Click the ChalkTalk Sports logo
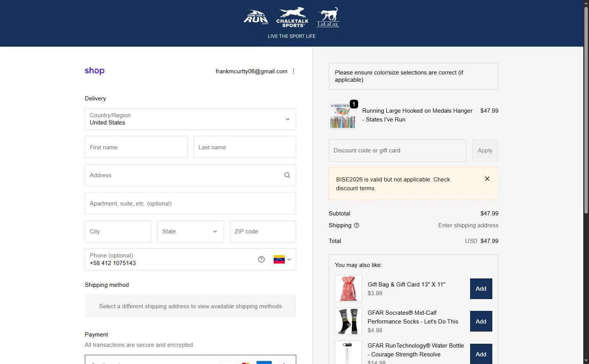Image resolution: width=589 pixels, height=364 pixels. pyautogui.click(x=292, y=17)
